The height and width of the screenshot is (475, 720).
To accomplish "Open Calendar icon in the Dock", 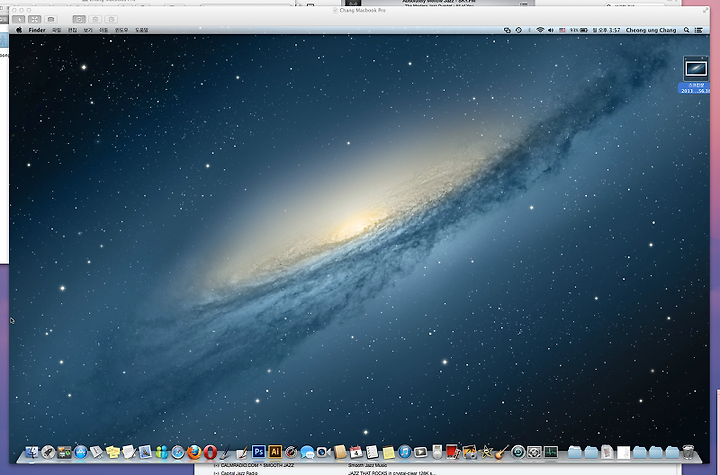I will coord(356,452).
